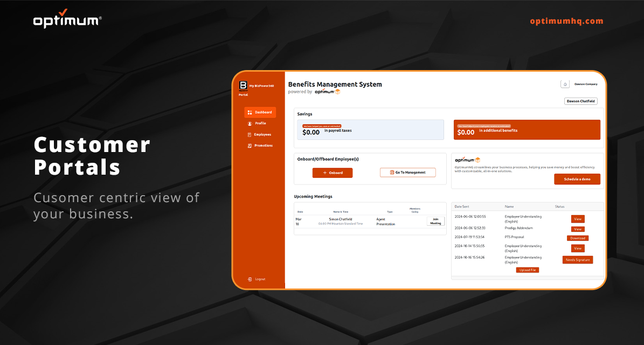Click the Members Going column header
The width and height of the screenshot is (644, 345).
(415, 210)
